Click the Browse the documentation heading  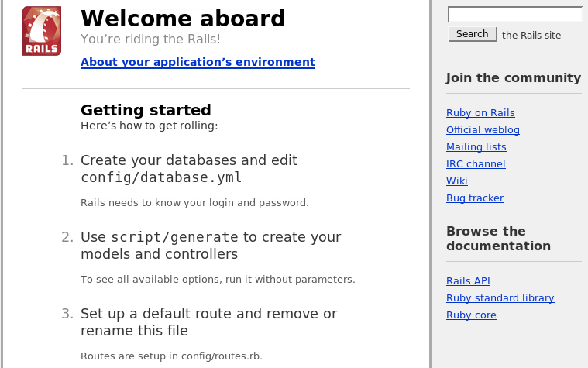(498, 239)
